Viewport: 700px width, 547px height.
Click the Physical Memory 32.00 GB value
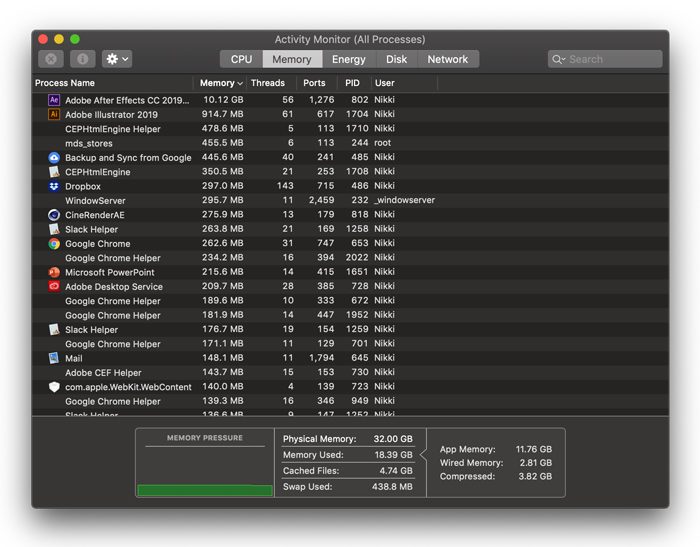[393, 439]
